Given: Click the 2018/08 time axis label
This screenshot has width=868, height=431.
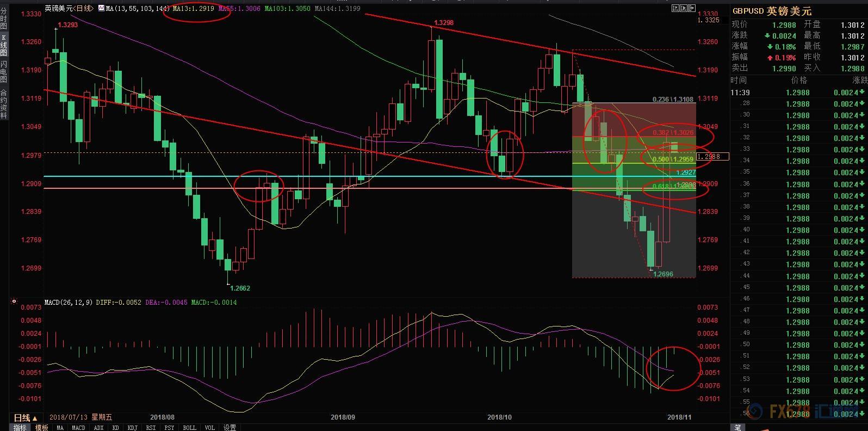Looking at the screenshot, I should coord(162,417).
